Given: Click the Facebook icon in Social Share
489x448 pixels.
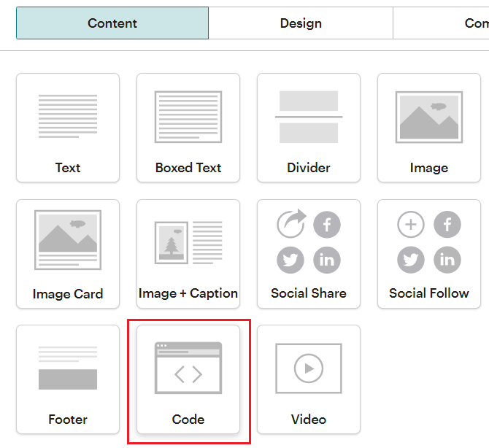Looking at the screenshot, I should point(327,225).
